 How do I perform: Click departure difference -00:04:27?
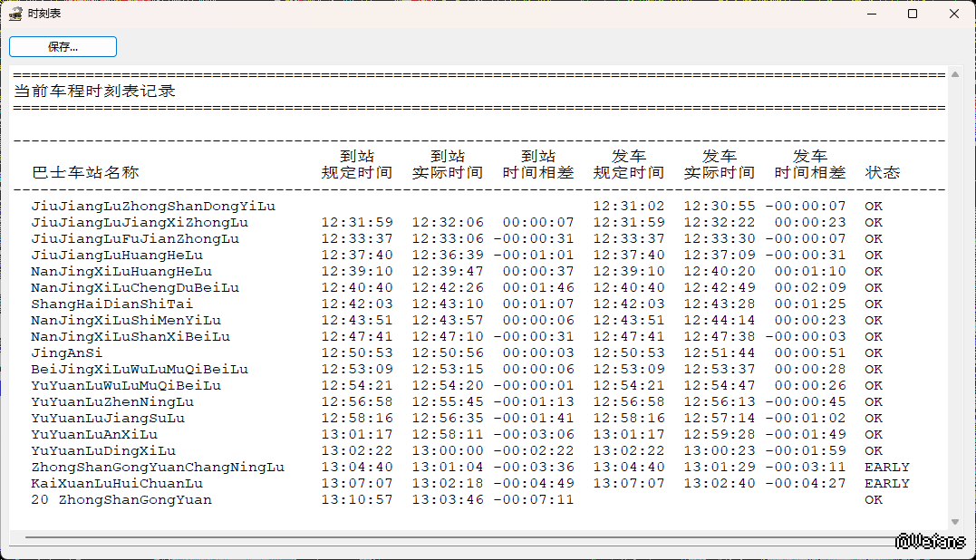click(x=806, y=484)
